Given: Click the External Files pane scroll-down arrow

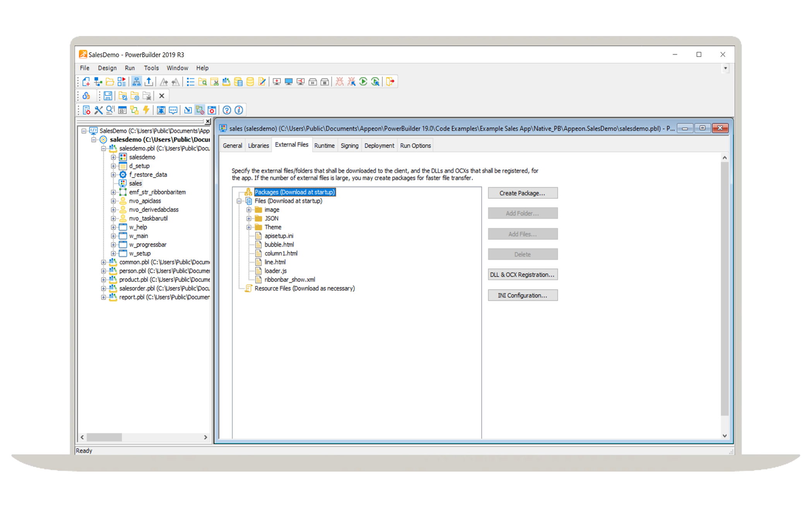Looking at the screenshot, I should pos(725,436).
